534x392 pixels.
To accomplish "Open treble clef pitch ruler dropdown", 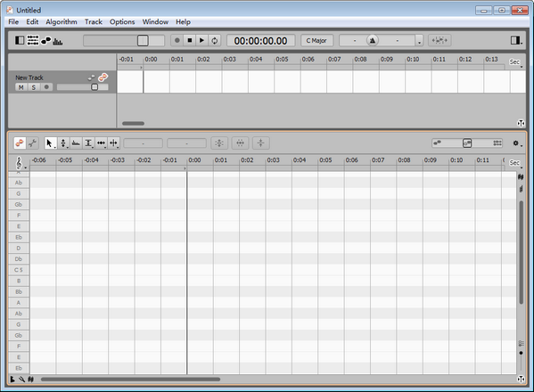I will [x=20, y=163].
